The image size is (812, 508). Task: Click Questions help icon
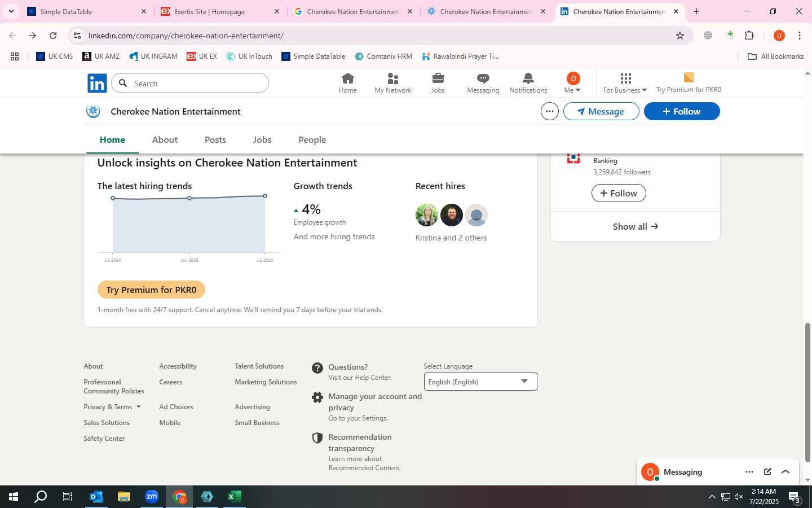[317, 368]
